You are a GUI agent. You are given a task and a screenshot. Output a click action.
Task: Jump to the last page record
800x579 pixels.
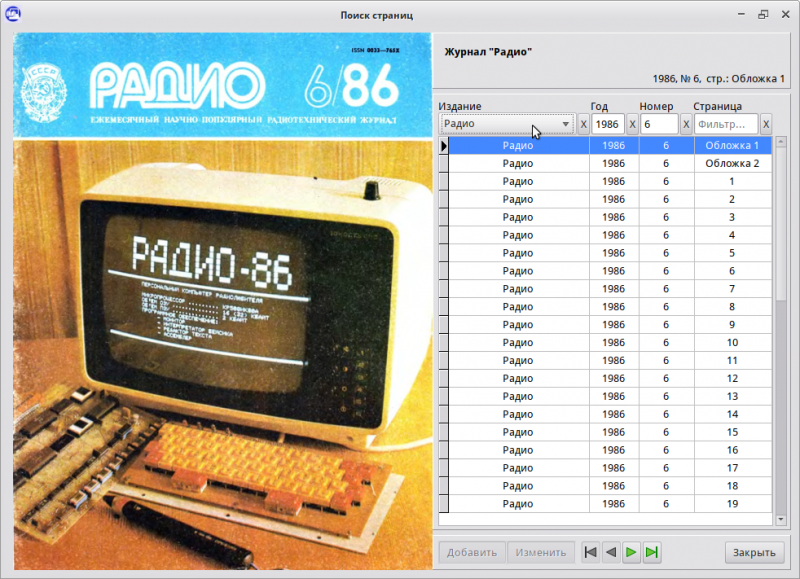click(652, 552)
